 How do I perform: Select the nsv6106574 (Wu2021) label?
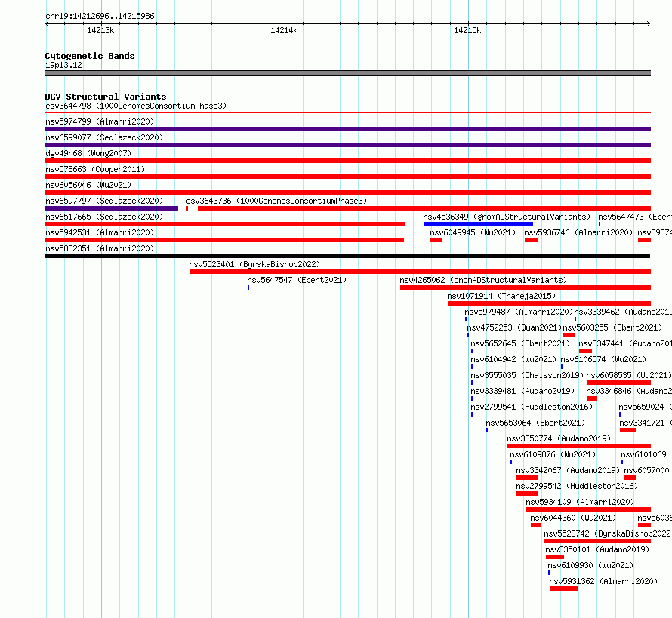pyautogui.click(x=603, y=359)
